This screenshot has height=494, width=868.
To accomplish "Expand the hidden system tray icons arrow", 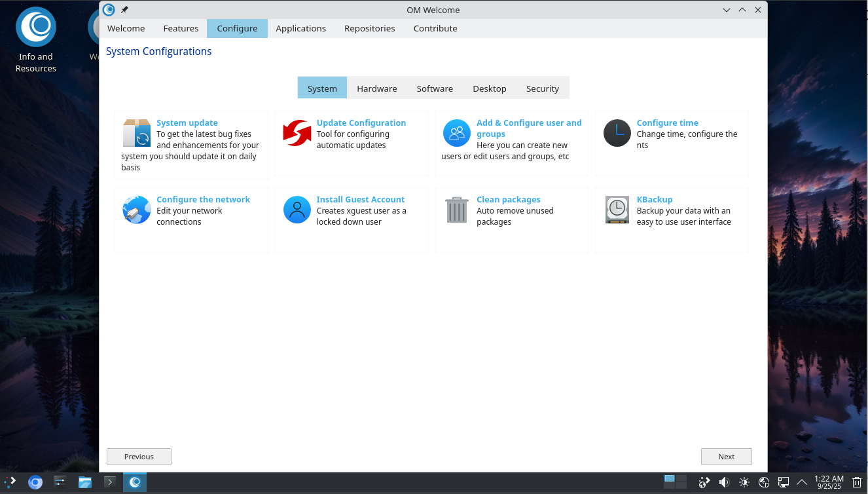I will [x=802, y=483].
